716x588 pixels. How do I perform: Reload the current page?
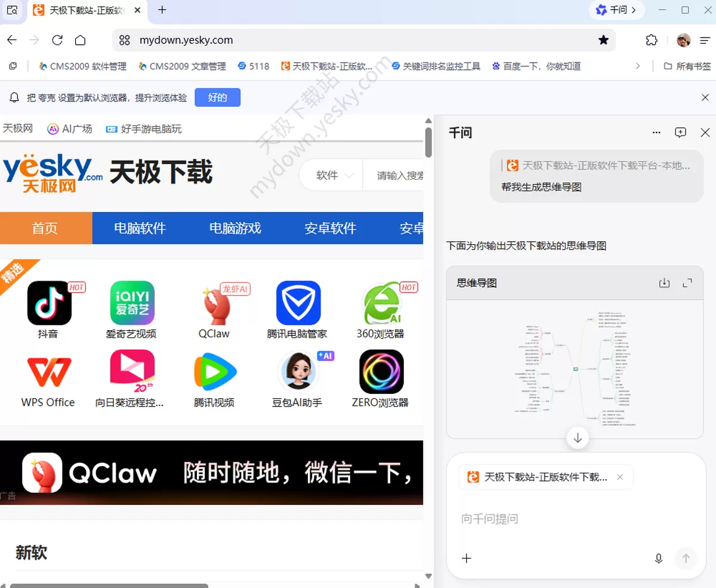pos(57,40)
